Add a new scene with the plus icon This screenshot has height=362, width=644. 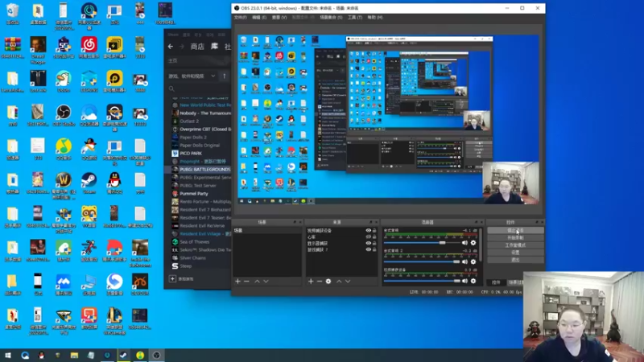coord(237,281)
